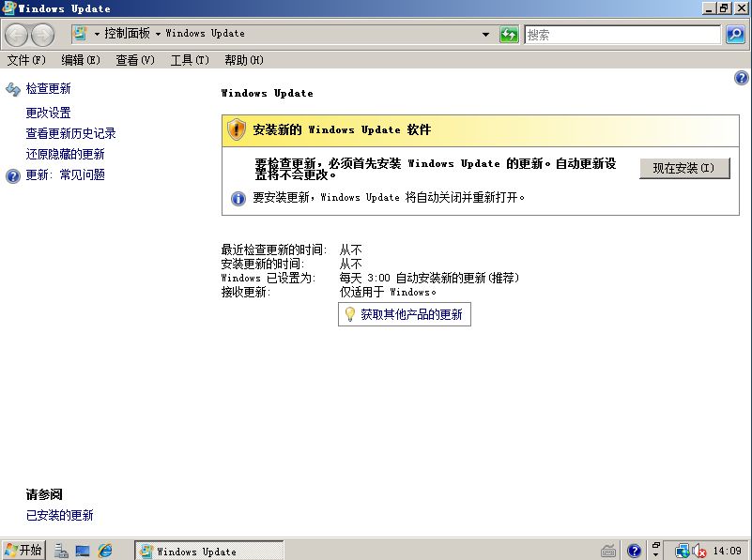Open the 工具(T) menu

[190, 60]
